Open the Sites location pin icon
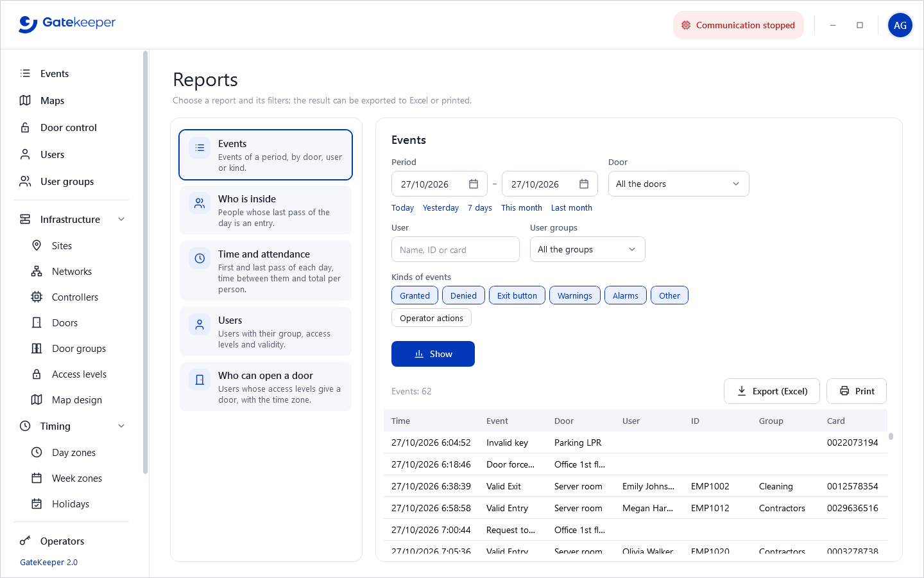 pyautogui.click(x=37, y=245)
